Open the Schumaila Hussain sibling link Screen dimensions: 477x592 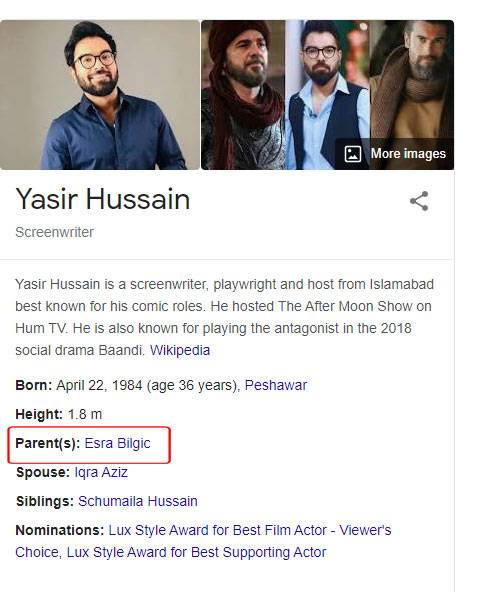[138, 501]
